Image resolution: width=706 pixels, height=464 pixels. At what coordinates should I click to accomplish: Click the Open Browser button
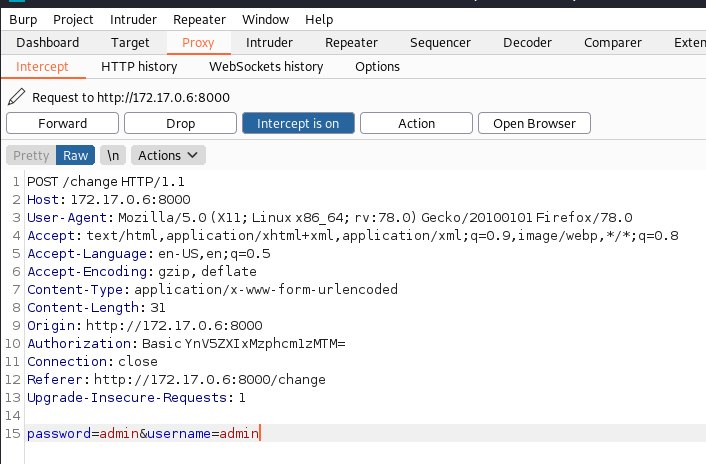click(534, 123)
